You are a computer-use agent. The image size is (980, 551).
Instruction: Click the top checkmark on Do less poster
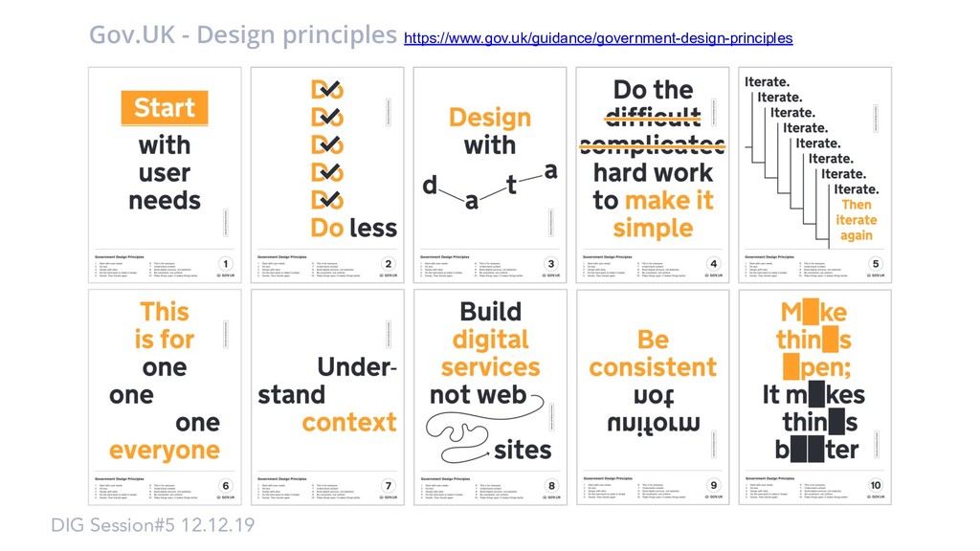coord(330,89)
